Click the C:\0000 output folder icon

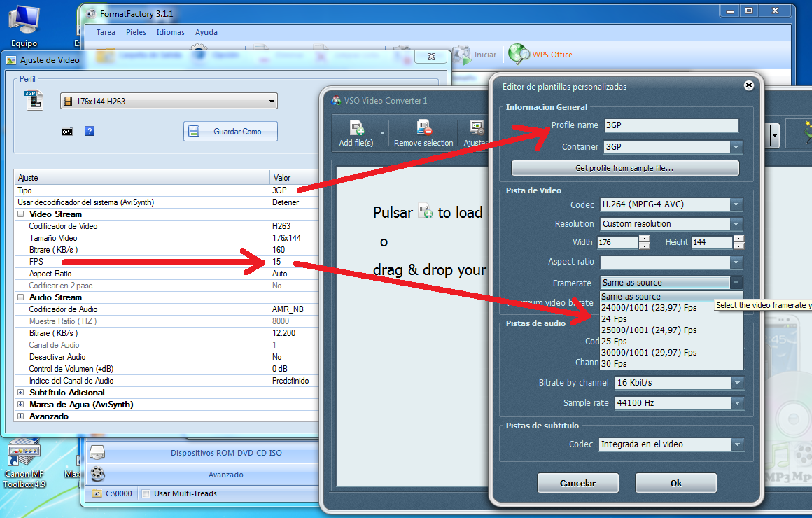tap(97, 493)
